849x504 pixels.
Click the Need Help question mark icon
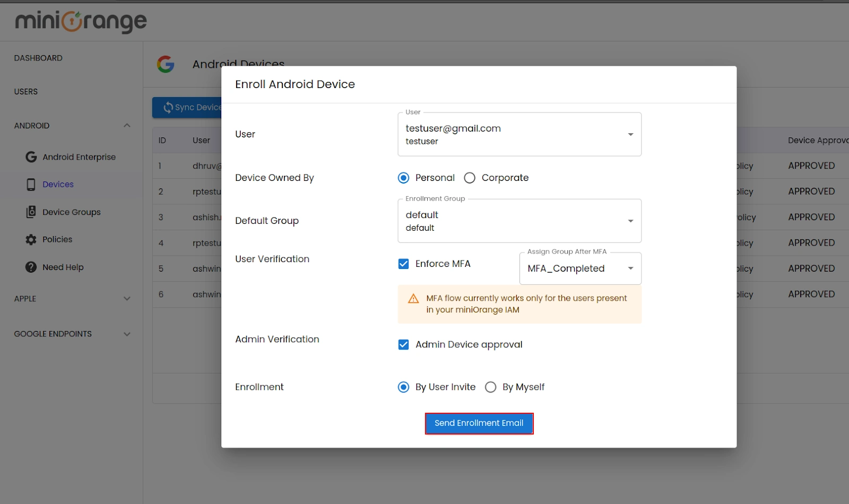[31, 267]
